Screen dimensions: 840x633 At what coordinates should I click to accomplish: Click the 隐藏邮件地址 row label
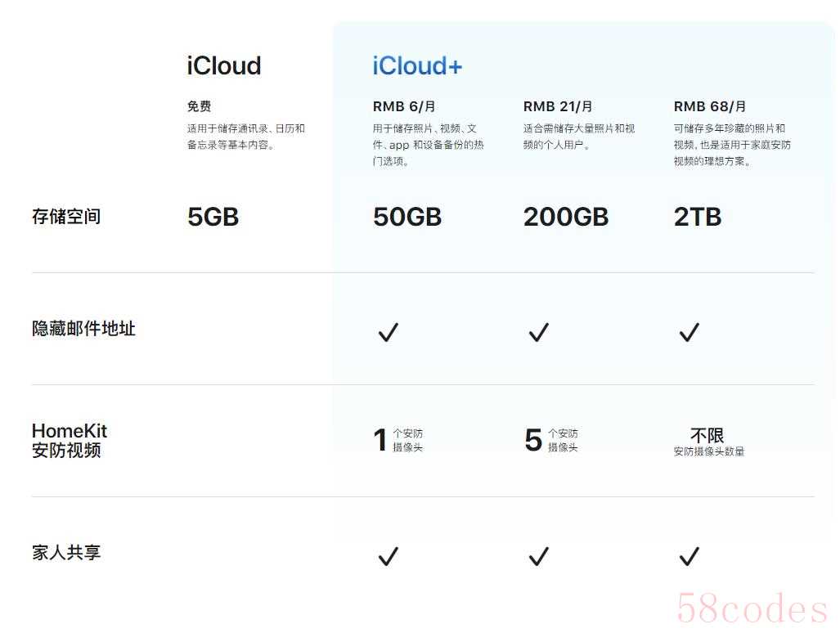(x=83, y=329)
